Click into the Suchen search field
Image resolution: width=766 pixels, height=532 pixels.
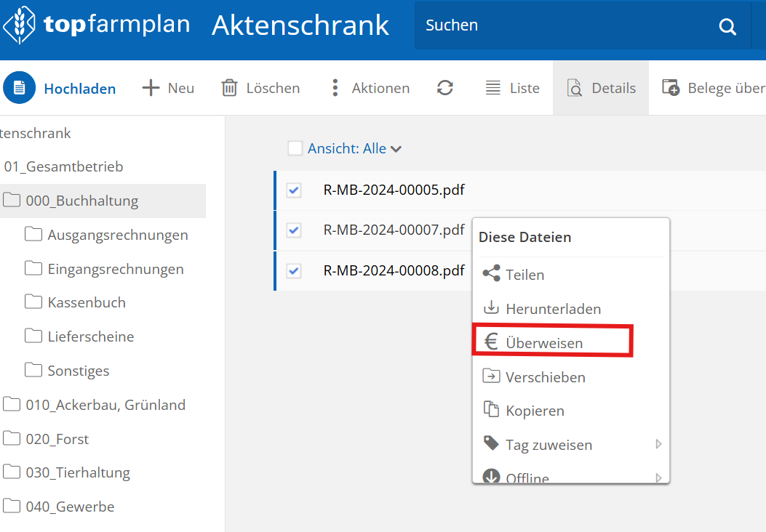click(560, 25)
